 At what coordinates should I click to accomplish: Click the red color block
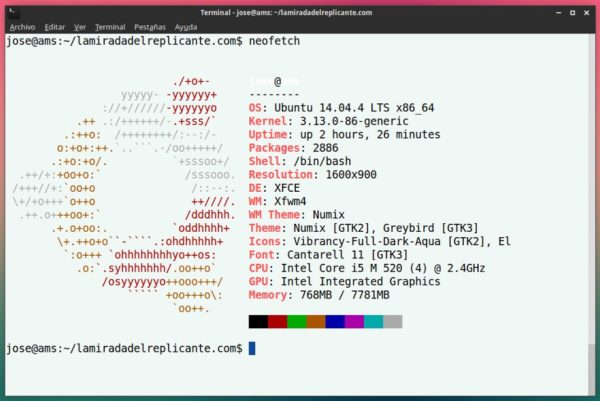277,321
